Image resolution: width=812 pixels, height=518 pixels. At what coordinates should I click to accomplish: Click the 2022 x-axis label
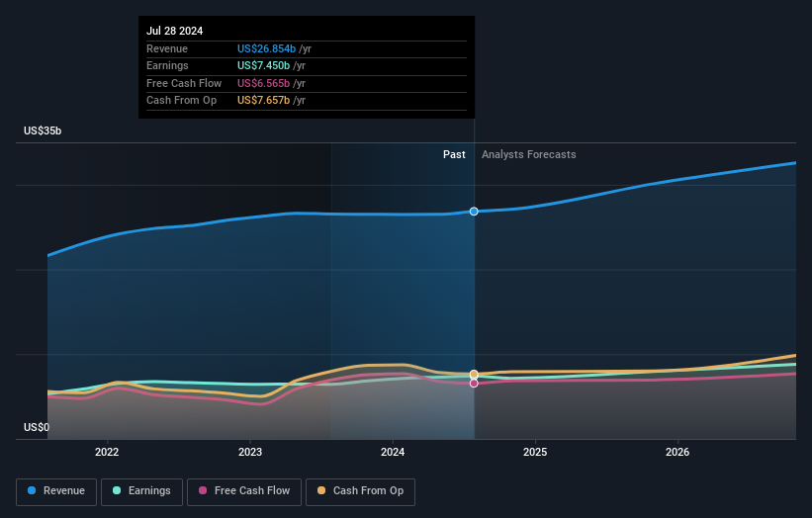tap(107, 452)
